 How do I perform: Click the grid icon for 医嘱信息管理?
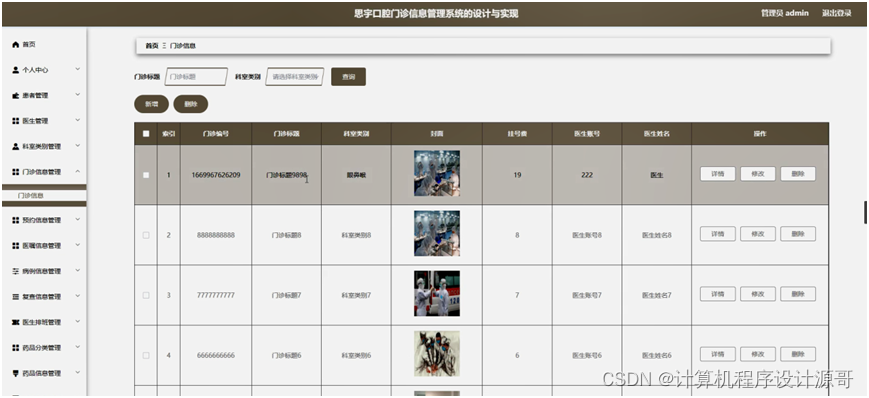tap(16, 246)
